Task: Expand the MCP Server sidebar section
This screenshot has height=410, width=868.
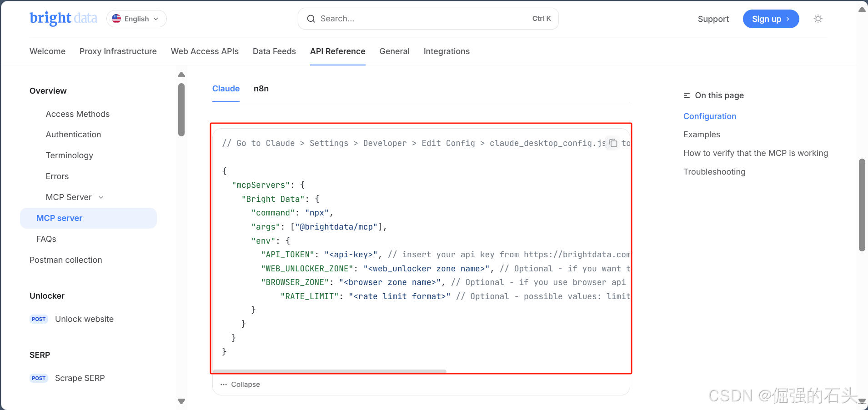Action: tap(101, 197)
